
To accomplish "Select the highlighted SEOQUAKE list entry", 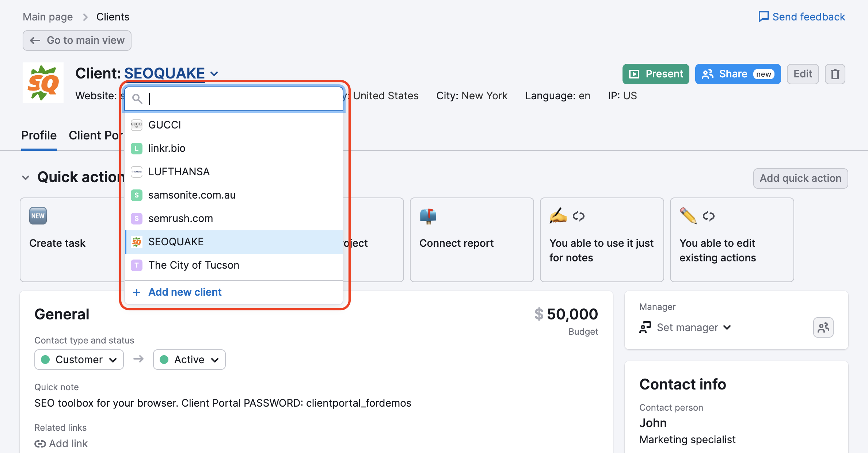I will 234,242.
